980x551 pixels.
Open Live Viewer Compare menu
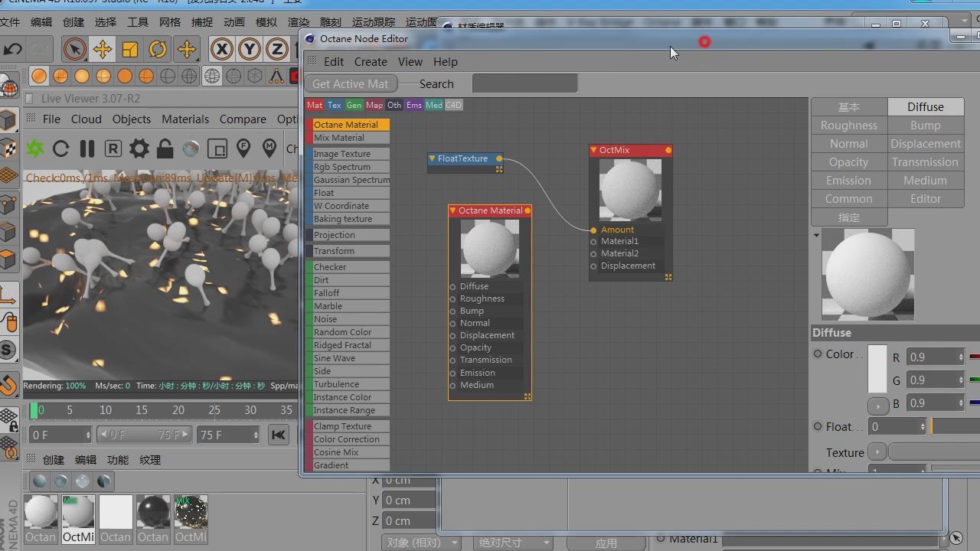pos(243,119)
